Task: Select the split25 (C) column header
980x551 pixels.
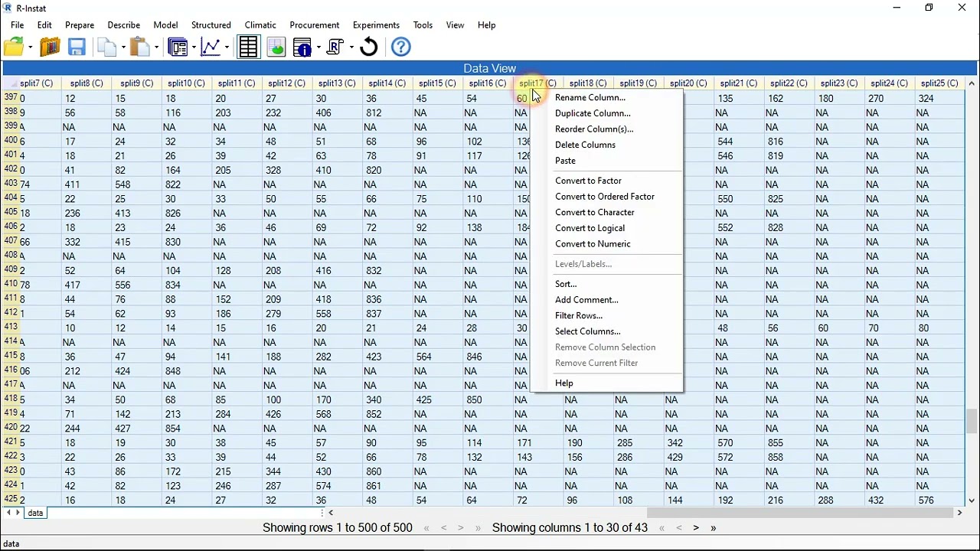Action: [x=939, y=83]
